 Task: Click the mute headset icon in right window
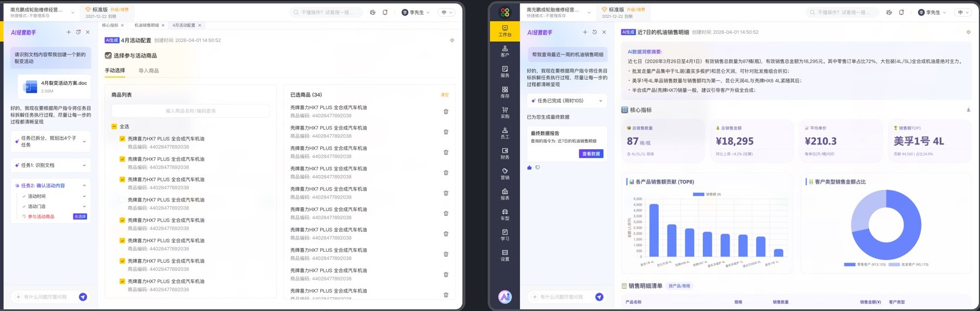tap(889, 12)
